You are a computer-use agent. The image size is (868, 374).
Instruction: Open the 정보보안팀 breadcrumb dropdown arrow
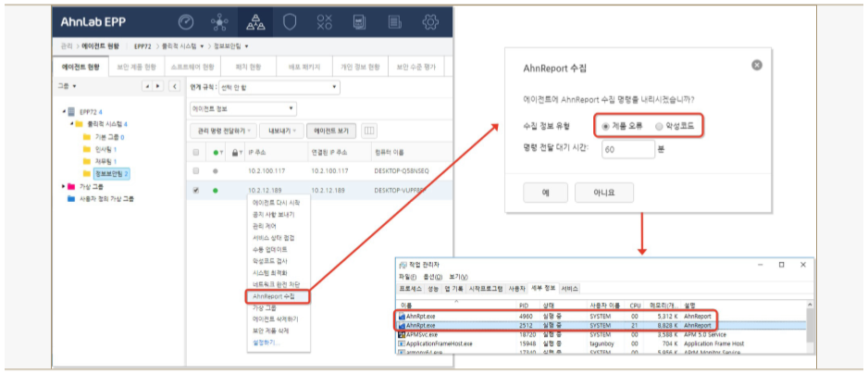tap(246, 46)
